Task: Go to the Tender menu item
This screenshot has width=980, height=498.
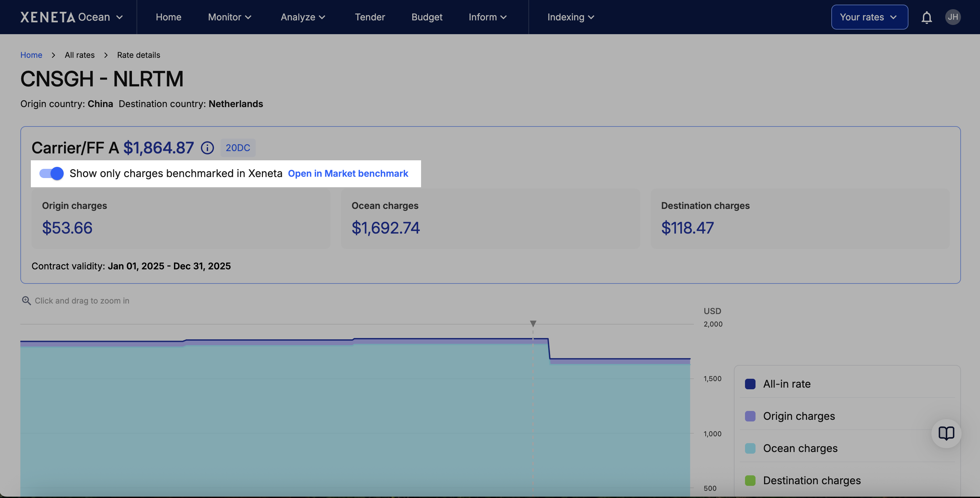Action: coord(370,17)
